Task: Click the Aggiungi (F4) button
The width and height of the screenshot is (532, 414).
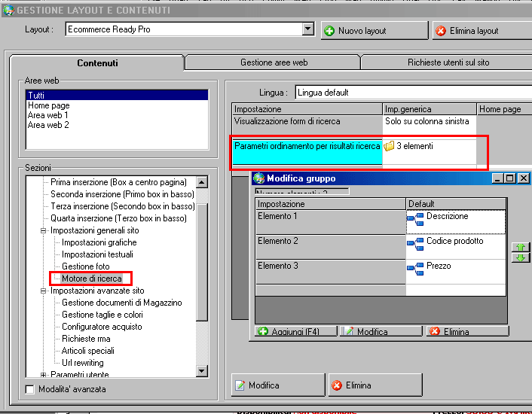Action: pyautogui.click(x=296, y=331)
